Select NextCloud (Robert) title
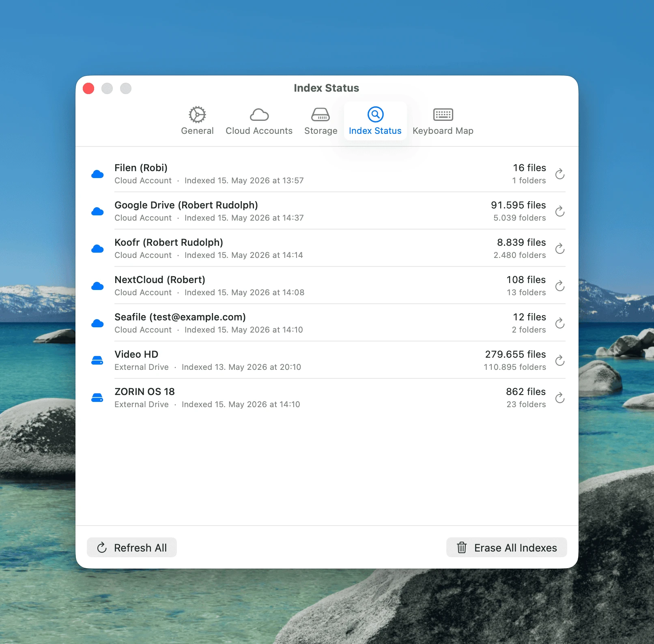The width and height of the screenshot is (654, 644). click(160, 280)
